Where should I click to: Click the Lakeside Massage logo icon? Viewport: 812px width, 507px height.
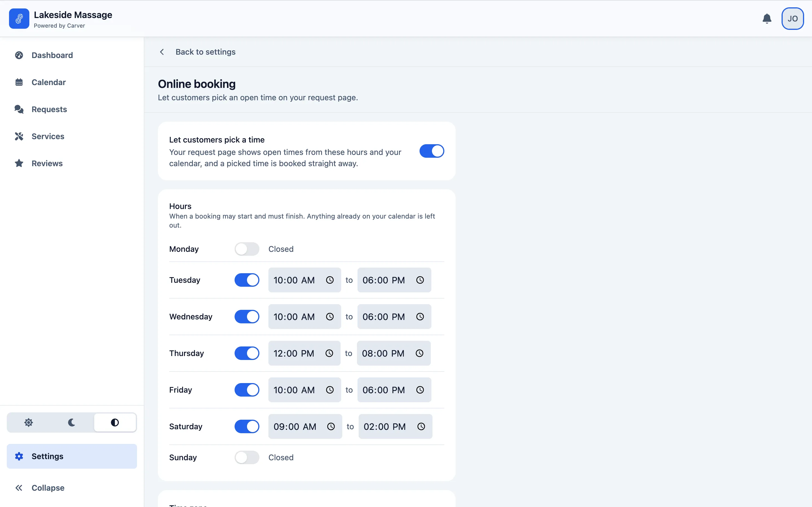click(x=19, y=18)
